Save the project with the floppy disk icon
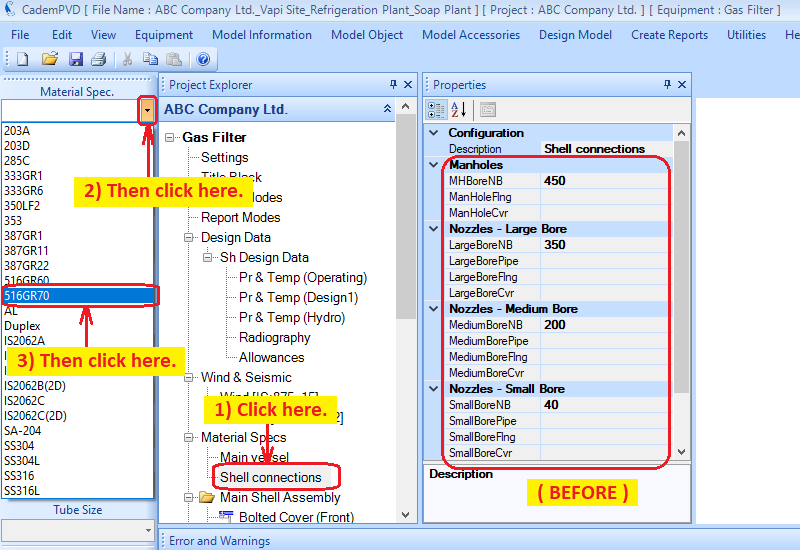 point(76,60)
